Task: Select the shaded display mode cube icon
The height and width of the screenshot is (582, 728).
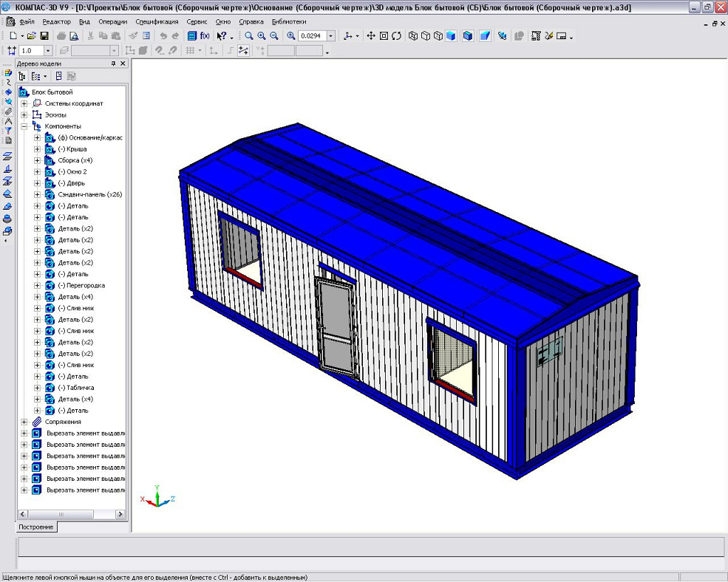Action: (451, 35)
